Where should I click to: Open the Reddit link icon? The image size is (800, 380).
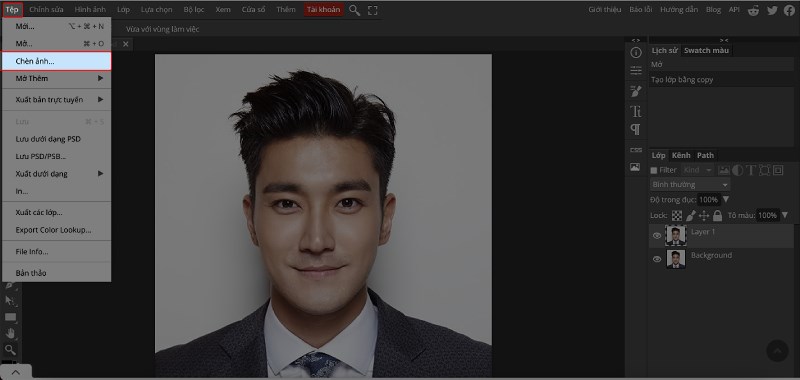[x=753, y=10]
